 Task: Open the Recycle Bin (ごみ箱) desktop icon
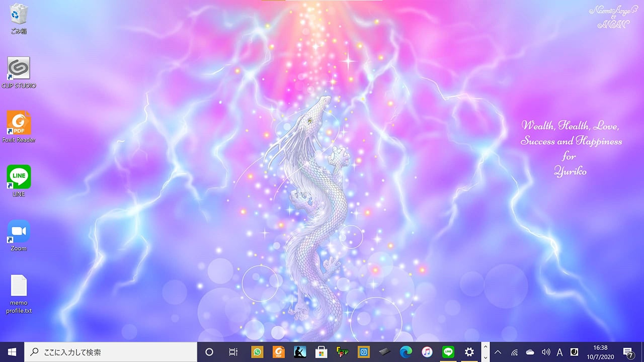(x=19, y=19)
